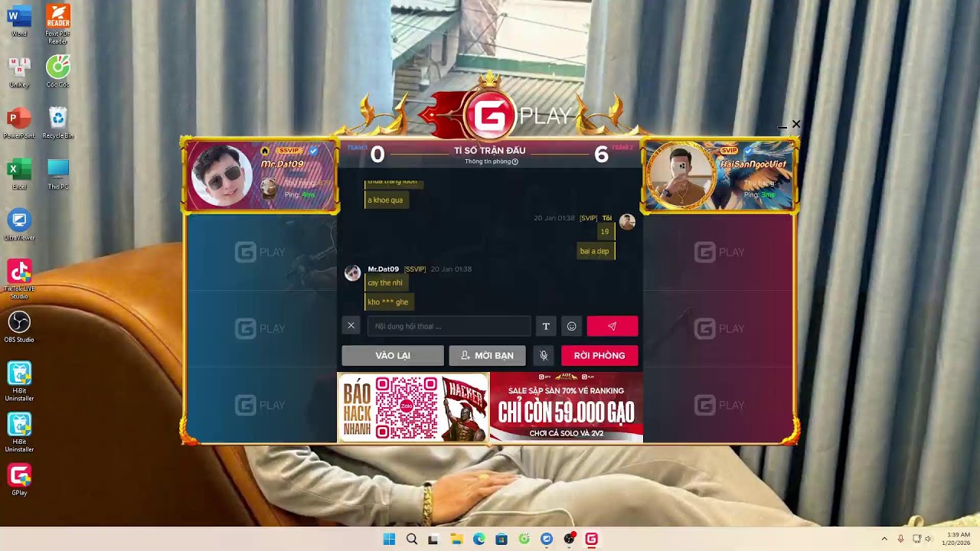Screen dimensions: 980x551
Task: Click the microphone icon in system tray
Action: (x=900, y=539)
